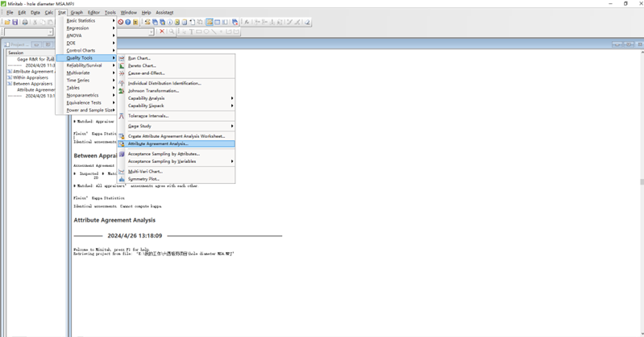Select the rectangle graph annotation tool
This screenshot has height=337, width=644.
tap(199, 31)
